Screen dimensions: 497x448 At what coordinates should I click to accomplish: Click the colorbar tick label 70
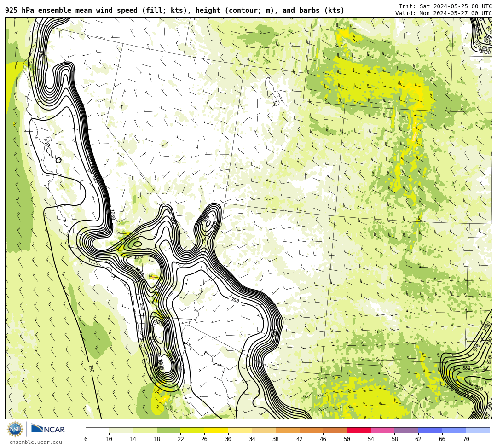click(x=466, y=439)
